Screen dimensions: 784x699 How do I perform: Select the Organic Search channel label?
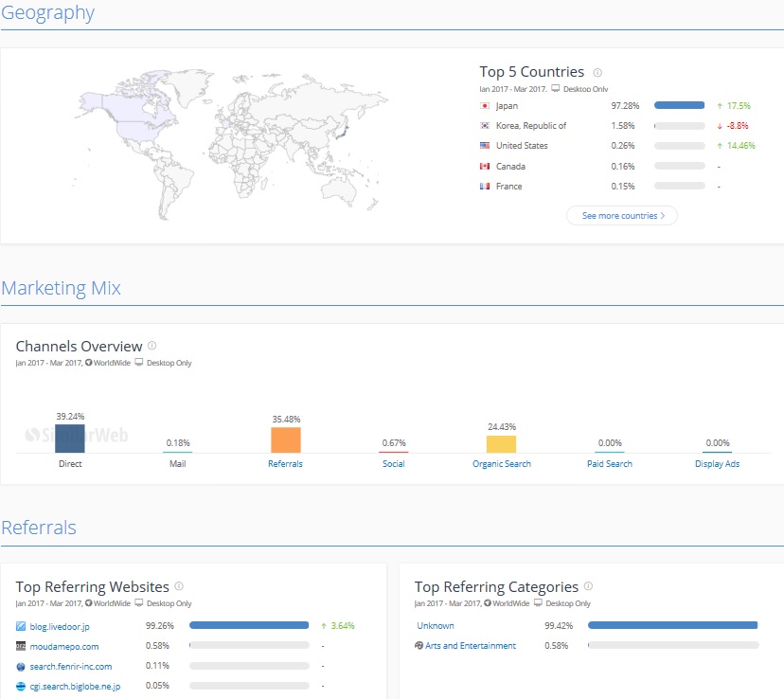501,464
